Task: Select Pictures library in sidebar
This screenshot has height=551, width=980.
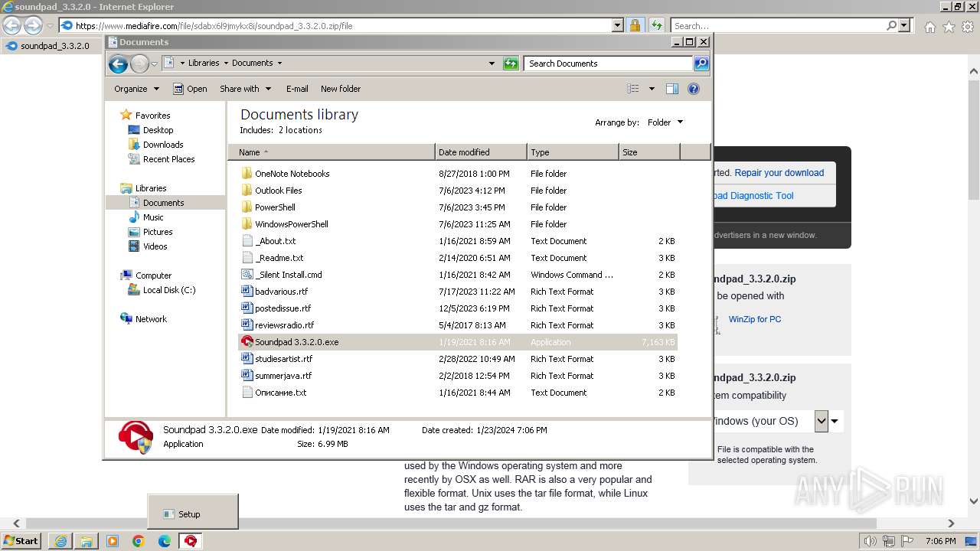Action: tap(158, 232)
